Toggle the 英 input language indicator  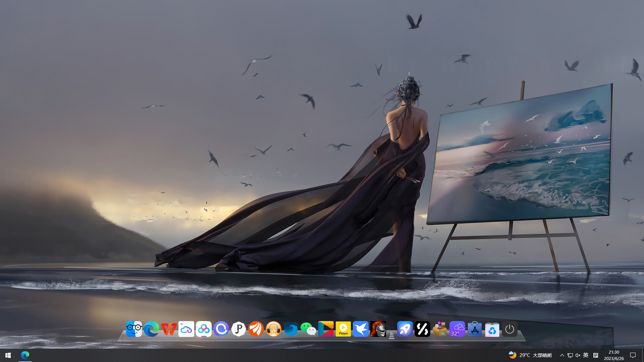coord(586,355)
